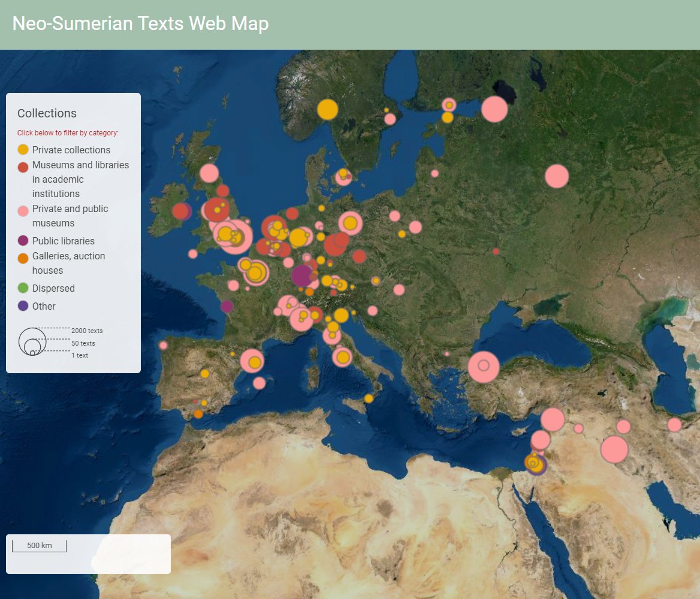Select the large yellow marker in Norway
This screenshot has height=599, width=700.
coord(328,110)
